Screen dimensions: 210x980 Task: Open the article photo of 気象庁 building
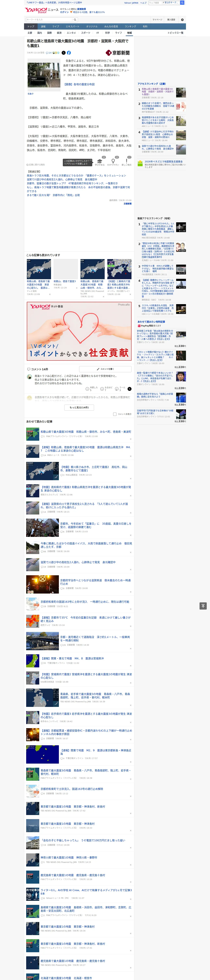[x=44, y=75]
